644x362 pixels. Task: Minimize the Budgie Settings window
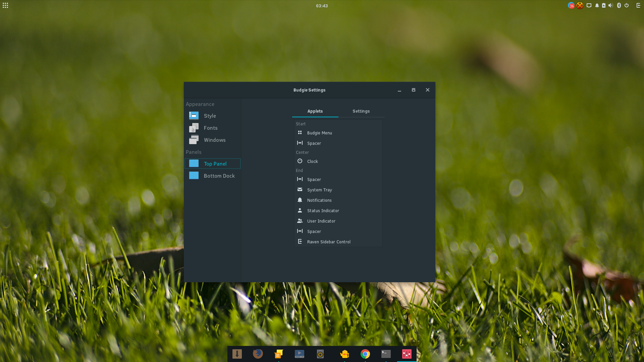coord(399,90)
